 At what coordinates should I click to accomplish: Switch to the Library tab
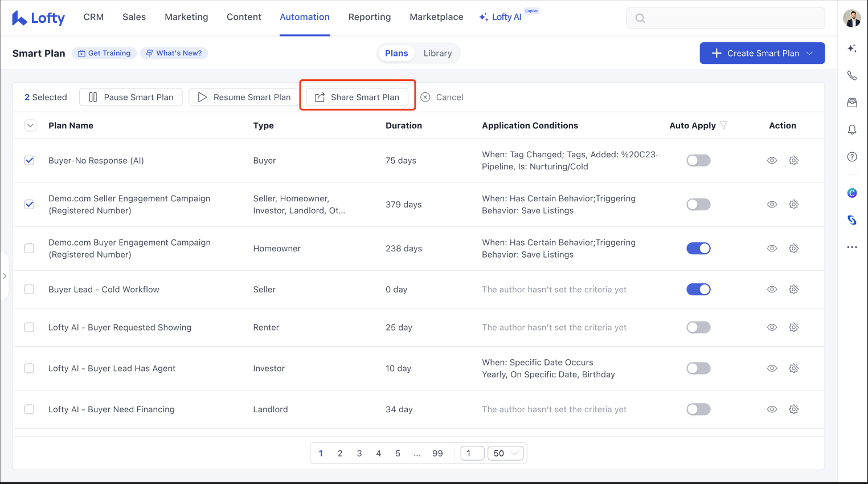(x=437, y=53)
